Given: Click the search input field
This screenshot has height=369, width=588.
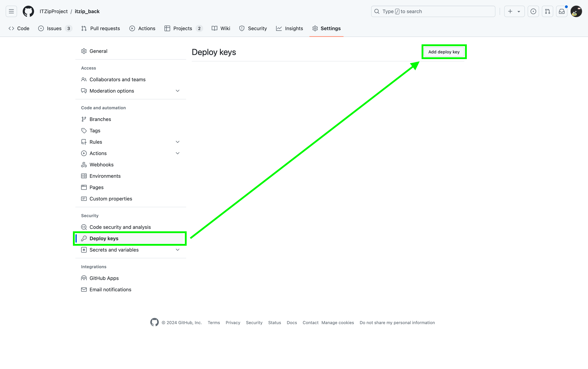Looking at the screenshot, I should click(x=433, y=12).
